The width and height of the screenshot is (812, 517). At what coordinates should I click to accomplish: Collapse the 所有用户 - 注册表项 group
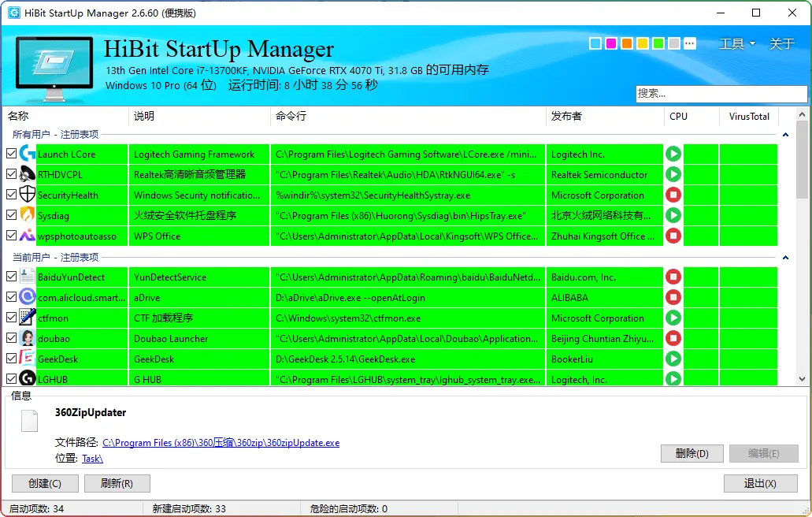point(785,135)
